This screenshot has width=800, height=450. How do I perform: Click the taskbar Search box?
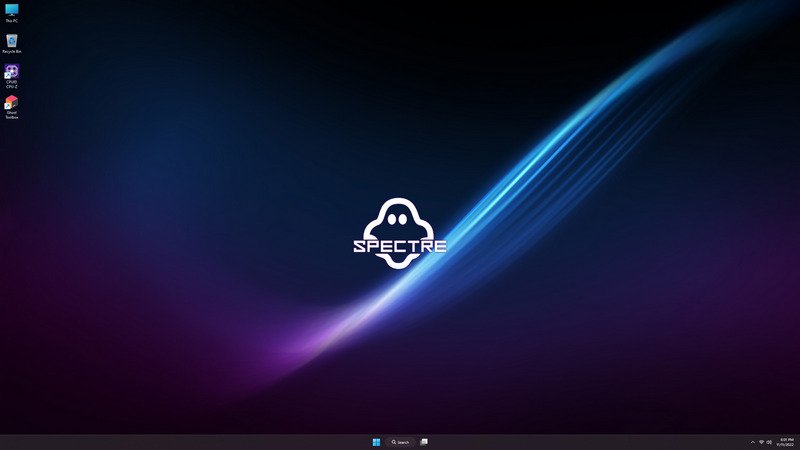click(x=401, y=442)
